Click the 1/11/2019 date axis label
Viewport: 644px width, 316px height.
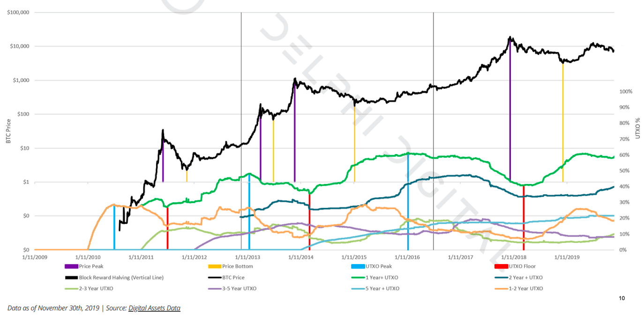coord(567,257)
